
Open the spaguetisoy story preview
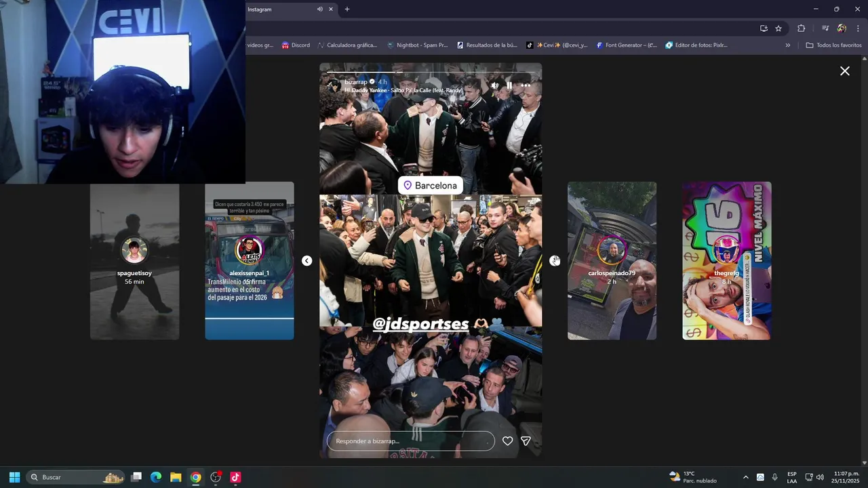[x=135, y=261]
